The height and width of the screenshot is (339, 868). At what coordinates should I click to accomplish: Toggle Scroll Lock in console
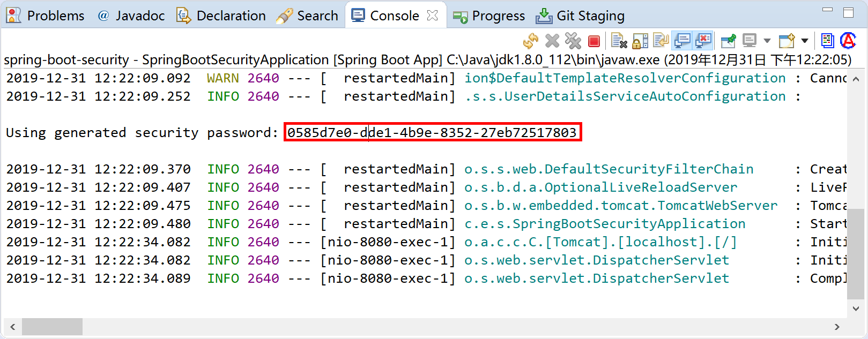[x=640, y=41]
